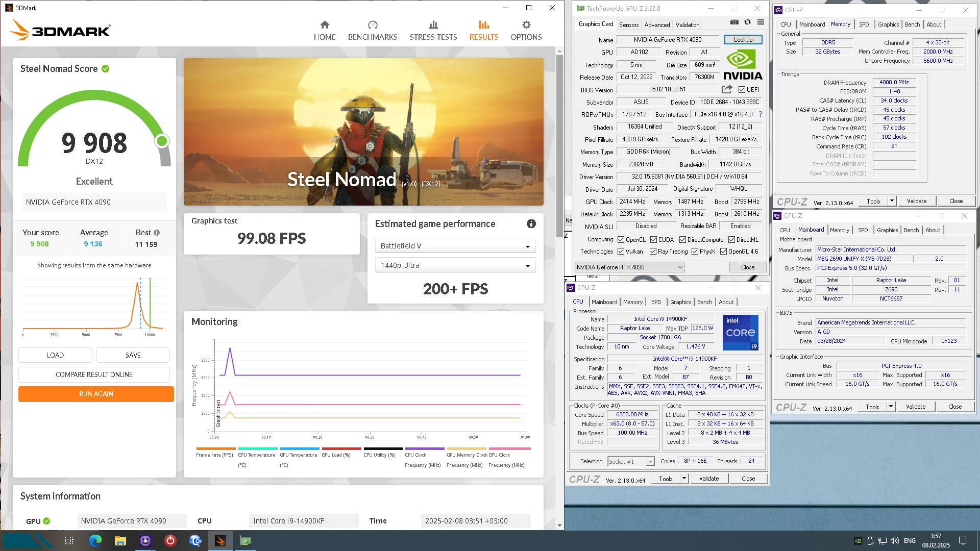Click the LOAD button in 3DMark
The height and width of the screenshot is (551, 980).
pos(55,355)
